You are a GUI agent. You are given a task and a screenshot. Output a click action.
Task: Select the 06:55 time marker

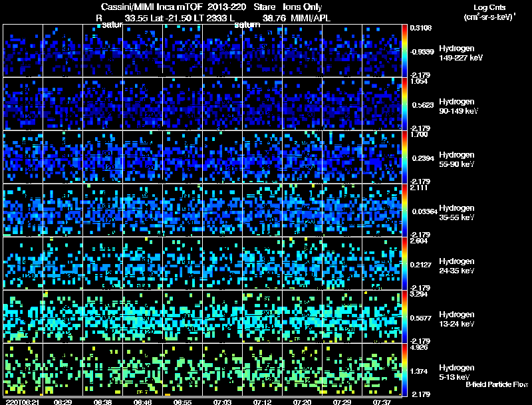[183, 402]
